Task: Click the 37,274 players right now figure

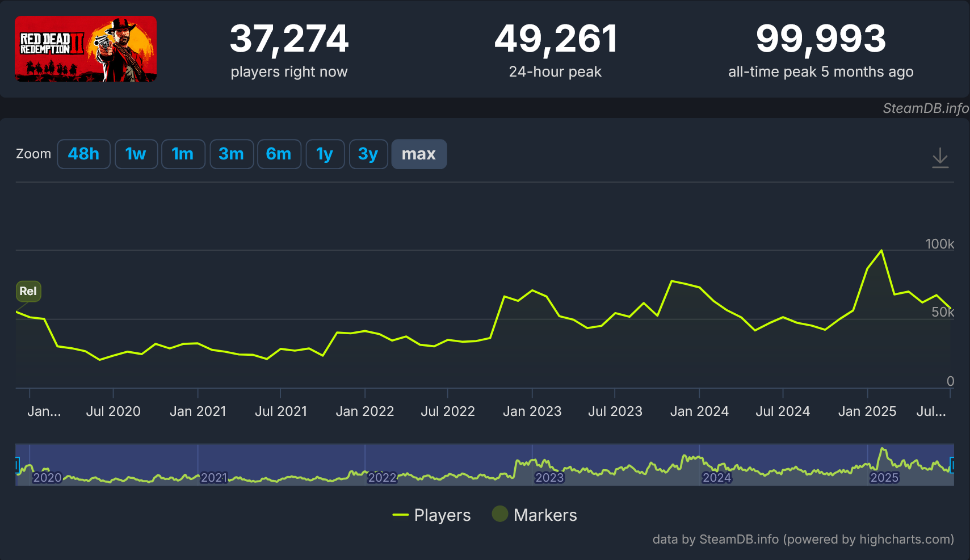Action: tap(289, 39)
